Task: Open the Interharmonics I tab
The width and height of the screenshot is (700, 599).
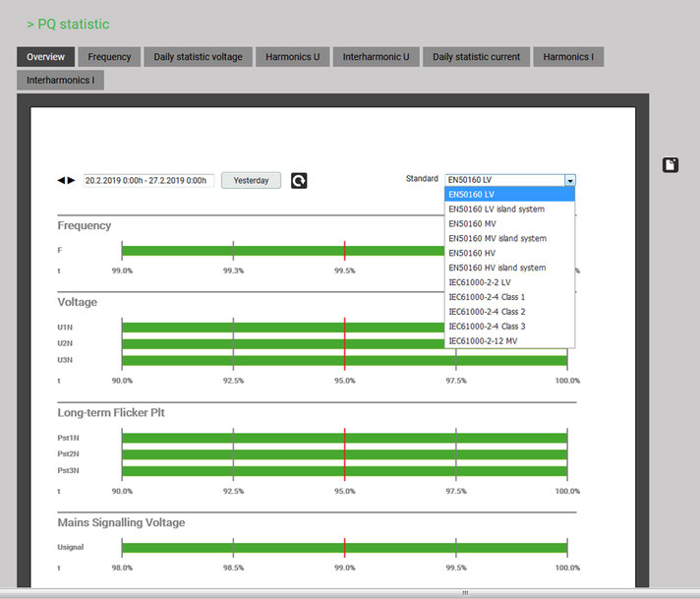Action: tap(60, 80)
